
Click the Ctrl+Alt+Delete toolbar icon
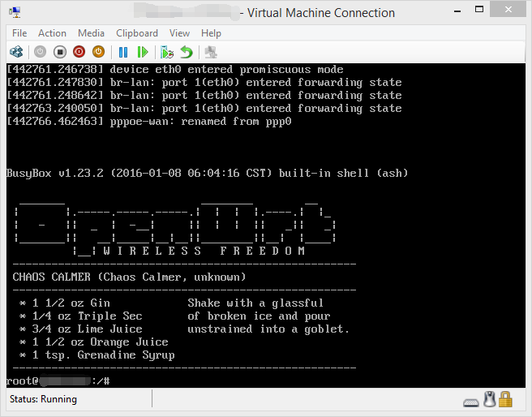pos(16,52)
